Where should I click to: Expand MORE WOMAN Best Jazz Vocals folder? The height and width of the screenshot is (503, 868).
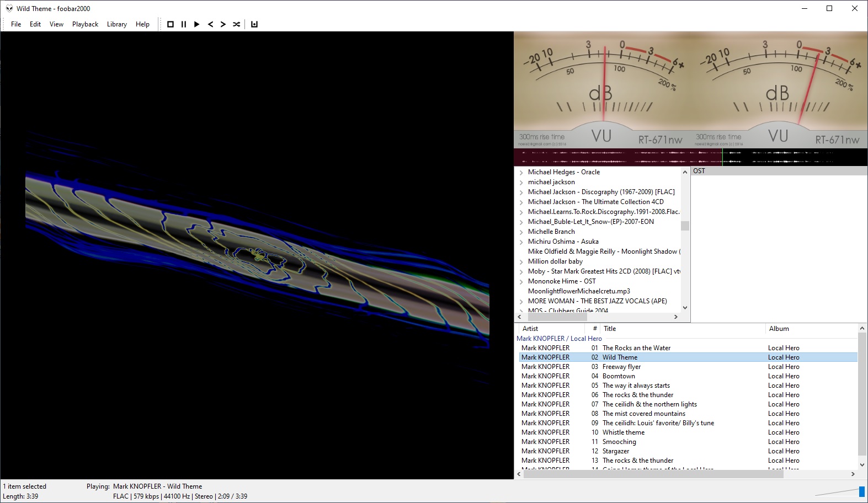(521, 302)
